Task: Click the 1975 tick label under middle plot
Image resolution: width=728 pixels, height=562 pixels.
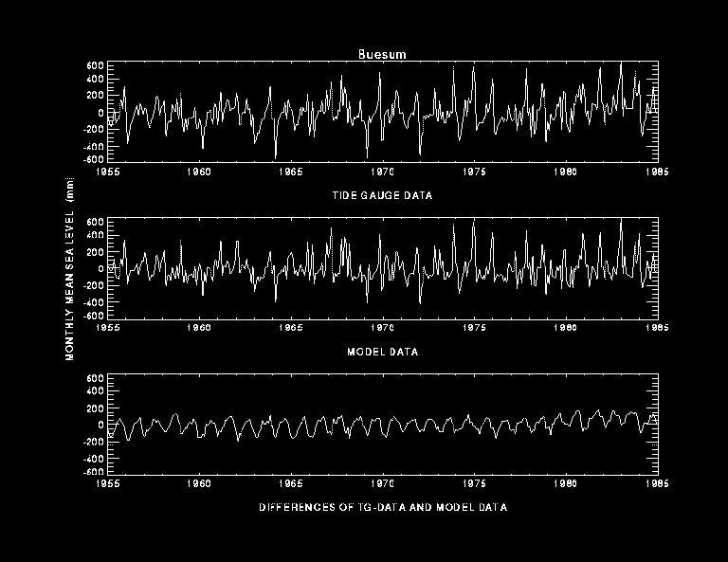Action: pyautogui.click(x=474, y=328)
